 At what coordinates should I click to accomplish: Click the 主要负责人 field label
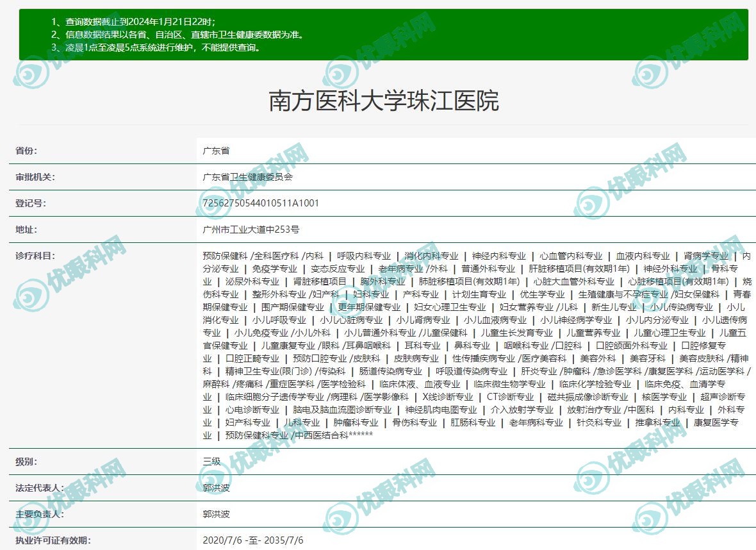pos(40,514)
